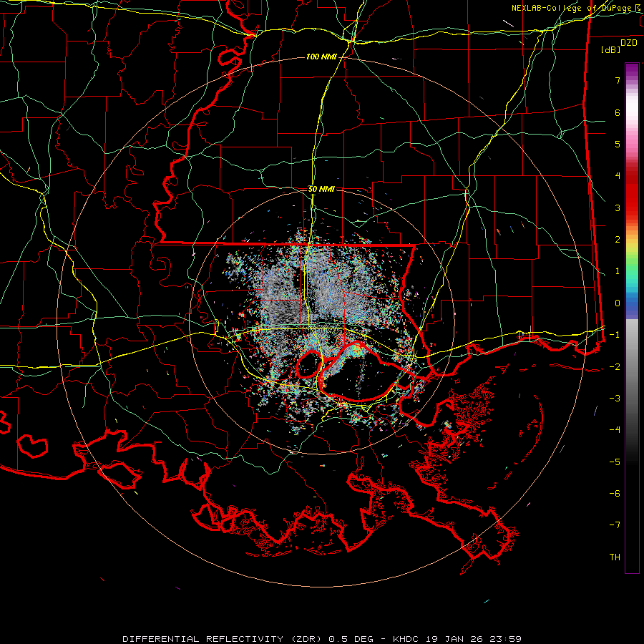Select the -4 dB tick label on the scale

click(x=615, y=430)
